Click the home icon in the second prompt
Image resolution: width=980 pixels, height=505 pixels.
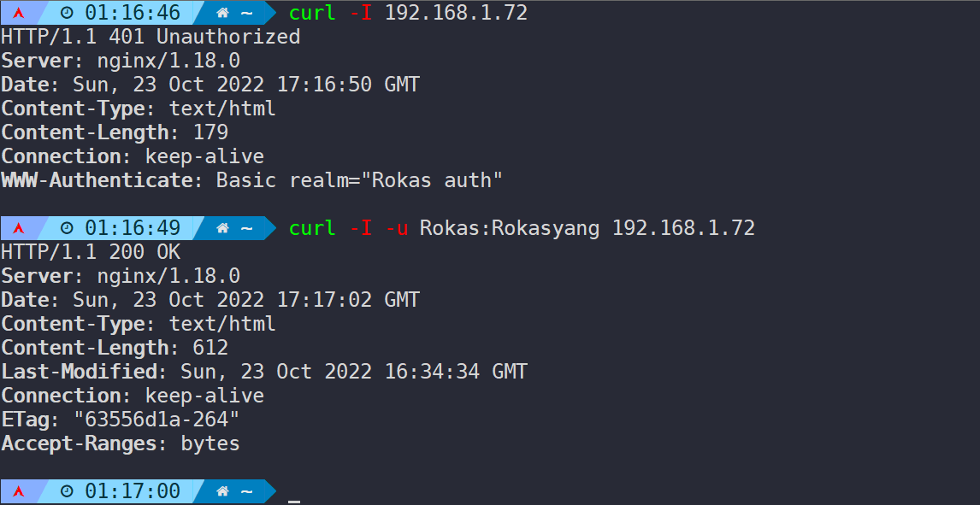pos(222,228)
